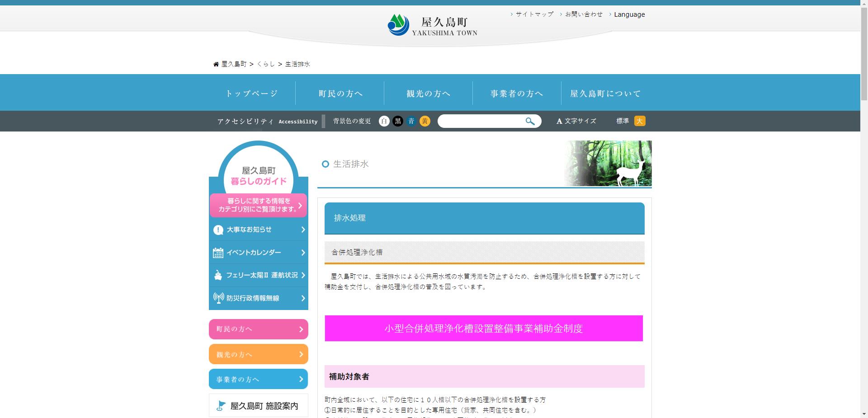Open the イベントカレンダー calendar icon

(218, 252)
